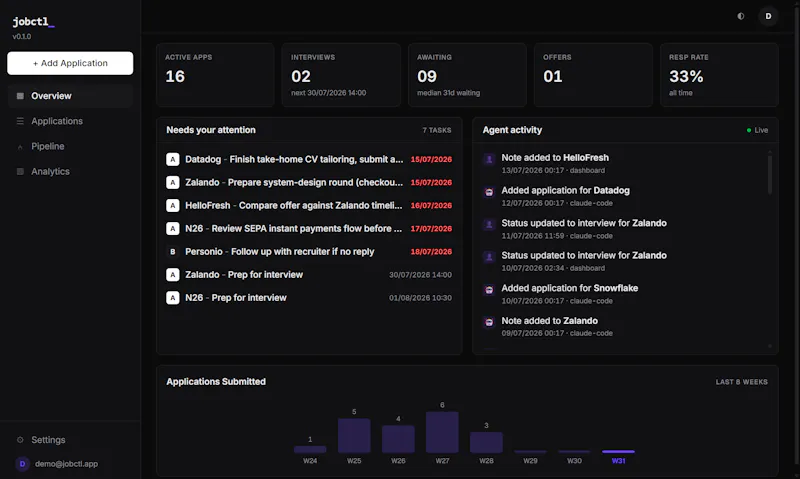Open the Awaiting stat card
800x479 pixels.
(467, 75)
